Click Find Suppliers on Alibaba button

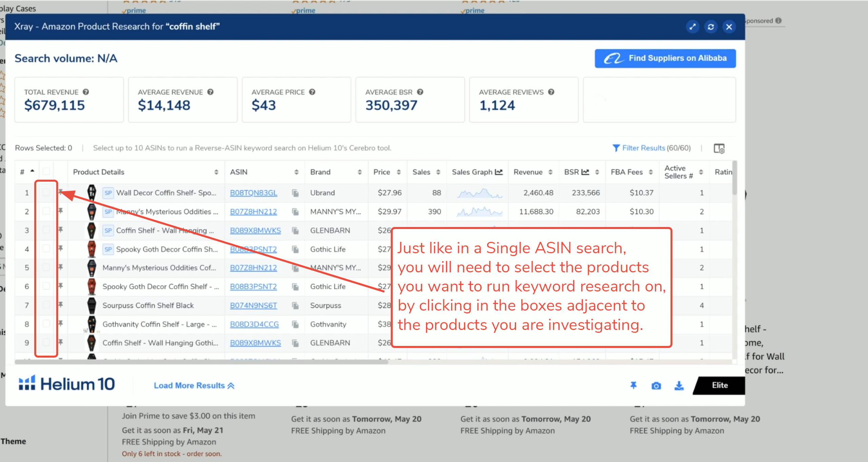[665, 58]
